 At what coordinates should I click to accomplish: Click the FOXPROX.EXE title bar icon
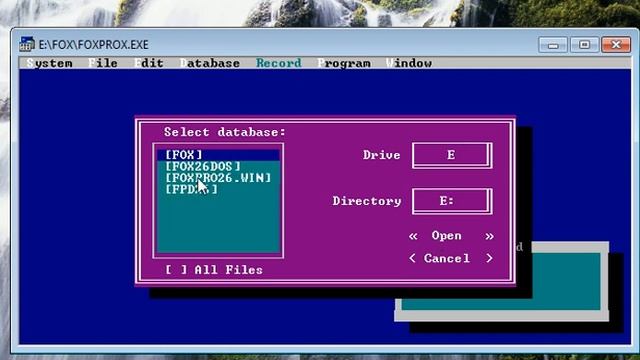pyautogui.click(x=27, y=44)
